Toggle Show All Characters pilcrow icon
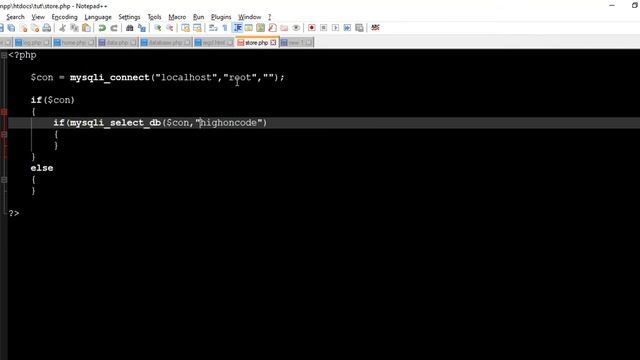The width and height of the screenshot is (640, 360). click(225, 28)
